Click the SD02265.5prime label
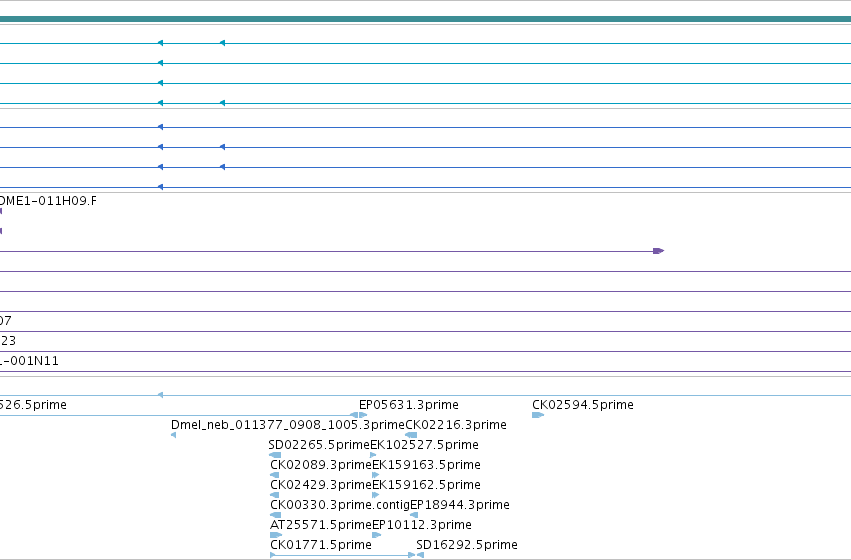Image resolution: width=851 pixels, height=560 pixels. (319, 445)
